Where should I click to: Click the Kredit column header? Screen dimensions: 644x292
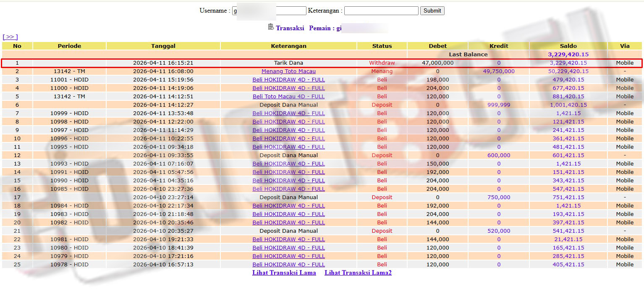(x=499, y=46)
